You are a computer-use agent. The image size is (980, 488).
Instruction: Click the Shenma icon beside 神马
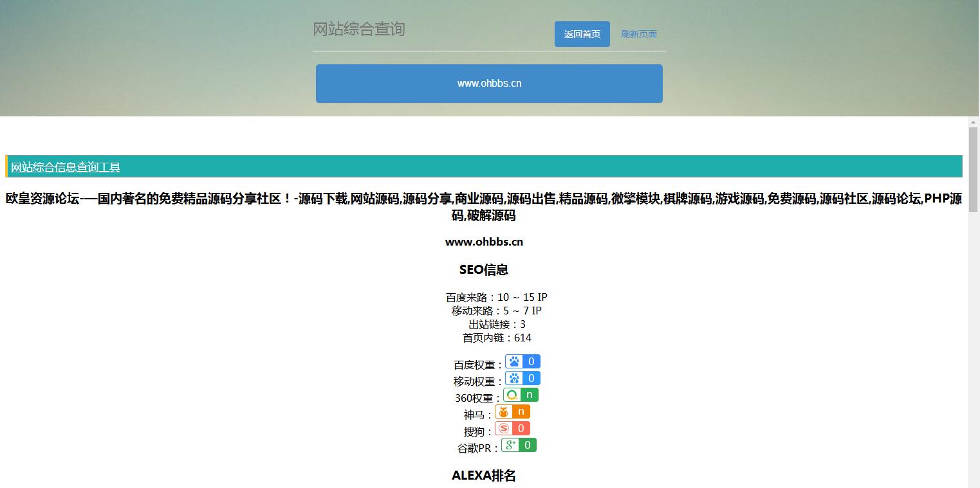[504, 411]
